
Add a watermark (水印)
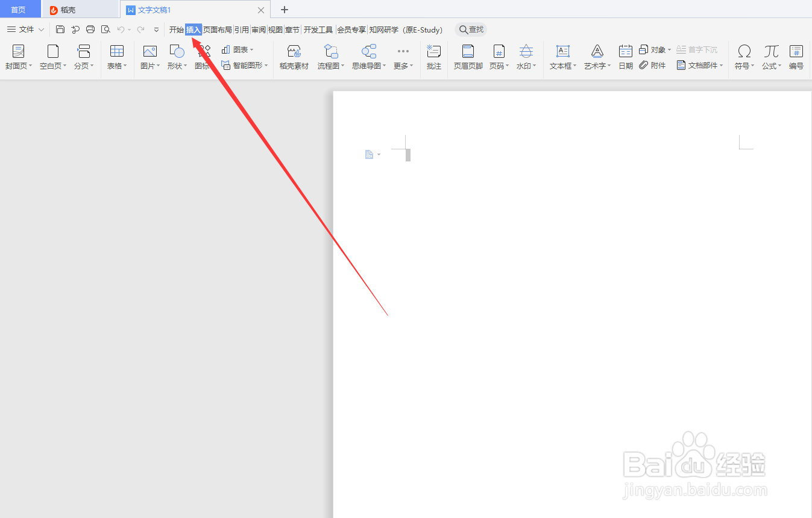click(526, 57)
